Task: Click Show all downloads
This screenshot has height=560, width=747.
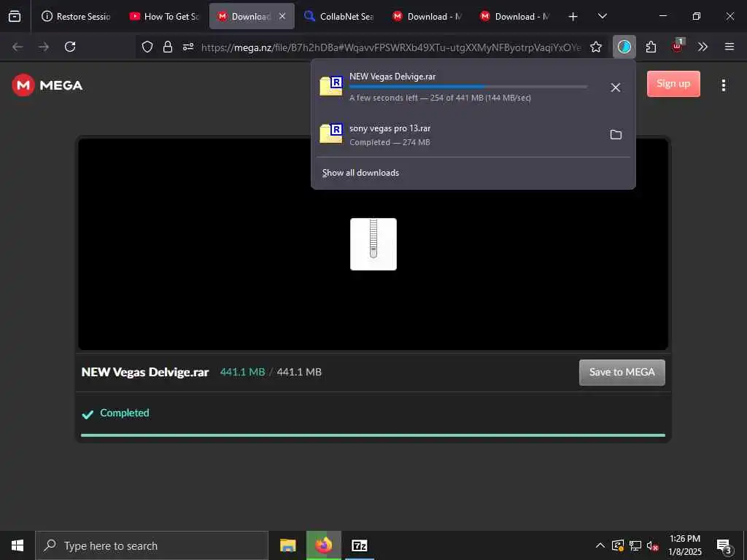Action: click(x=360, y=173)
